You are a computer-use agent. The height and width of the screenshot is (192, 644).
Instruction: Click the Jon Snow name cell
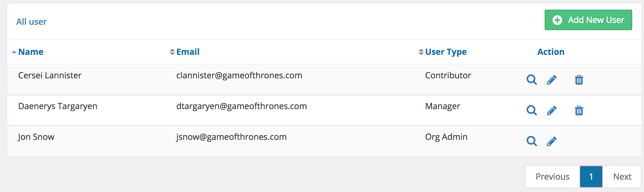click(36, 137)
